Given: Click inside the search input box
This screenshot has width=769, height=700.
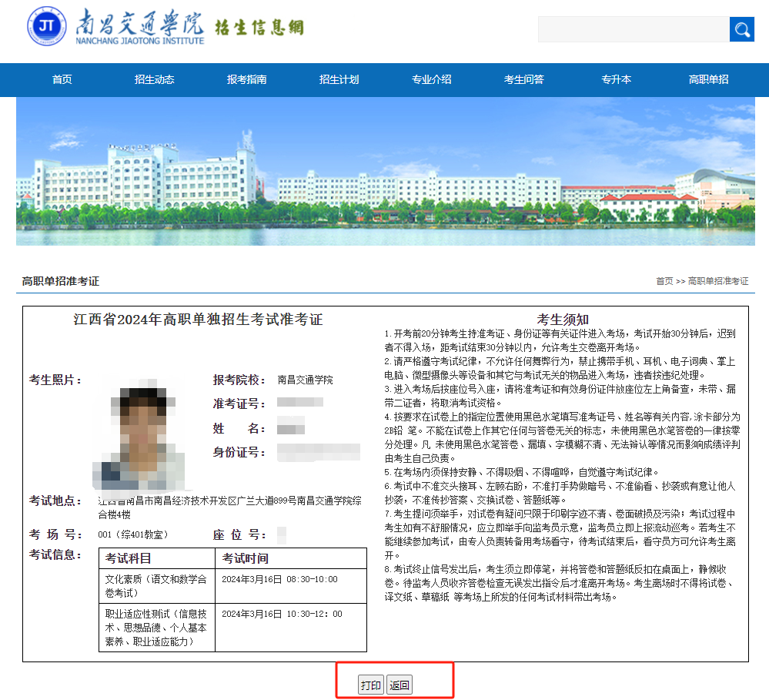Looking at the screenshot, I should pos(631,28).
